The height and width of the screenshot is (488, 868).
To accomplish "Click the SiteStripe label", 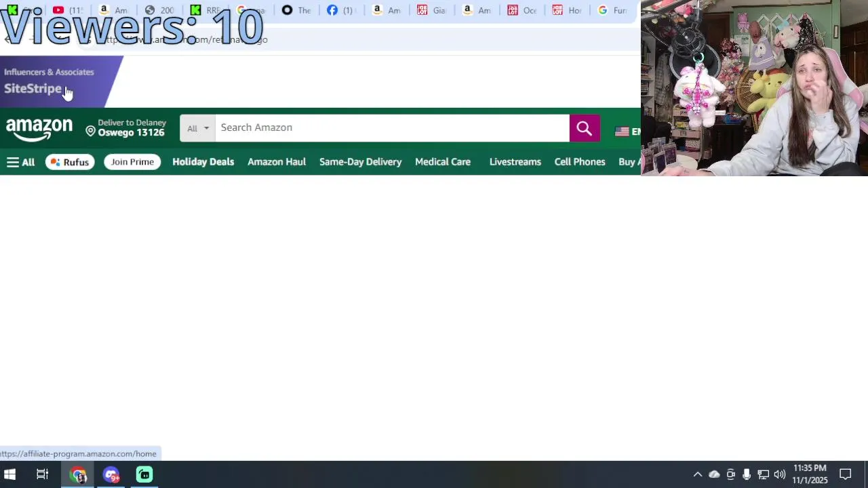I will (33, 89).
